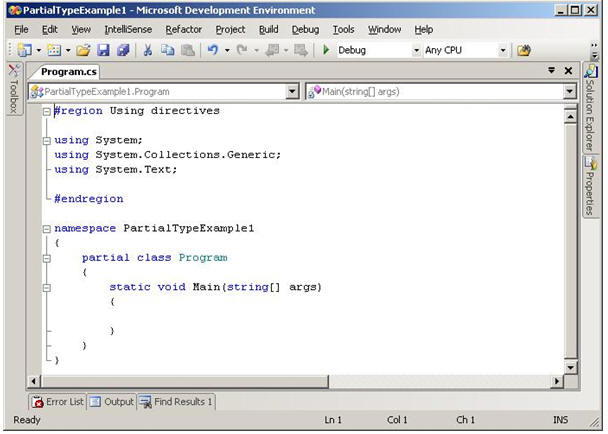Cut selection with the scissors icon

click(x=147, y=50)
